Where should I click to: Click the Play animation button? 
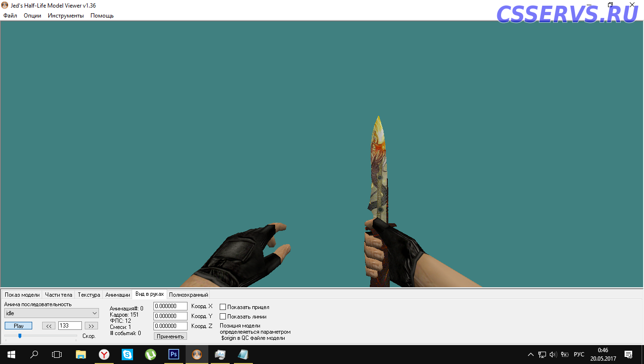pos(18,326)
